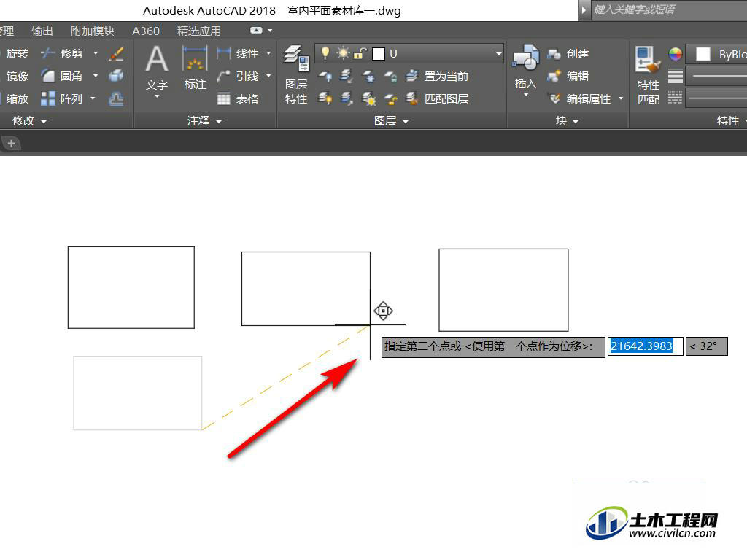Switch to the A360 tab

tap(146, 31)
